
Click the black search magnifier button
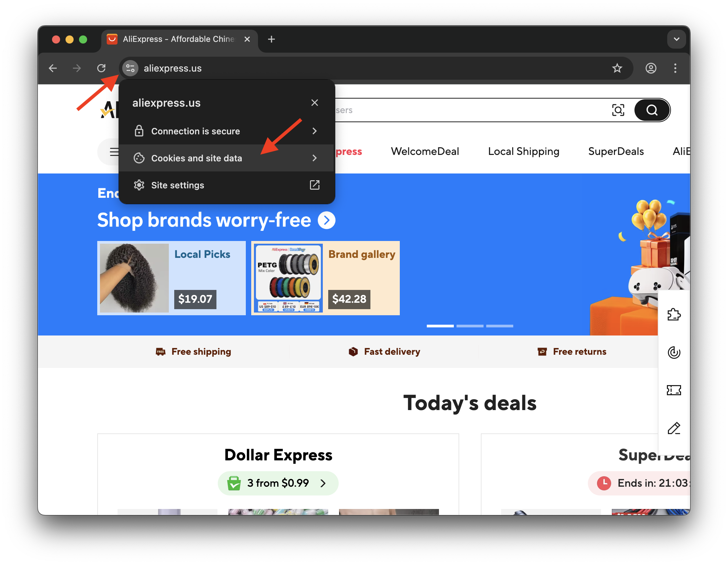click(652, 110)
